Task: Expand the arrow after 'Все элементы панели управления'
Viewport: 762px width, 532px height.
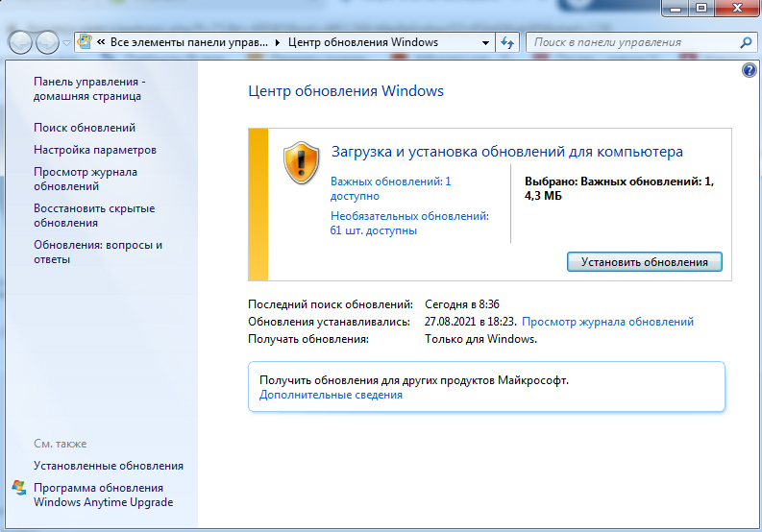Action: coord(279,42)
